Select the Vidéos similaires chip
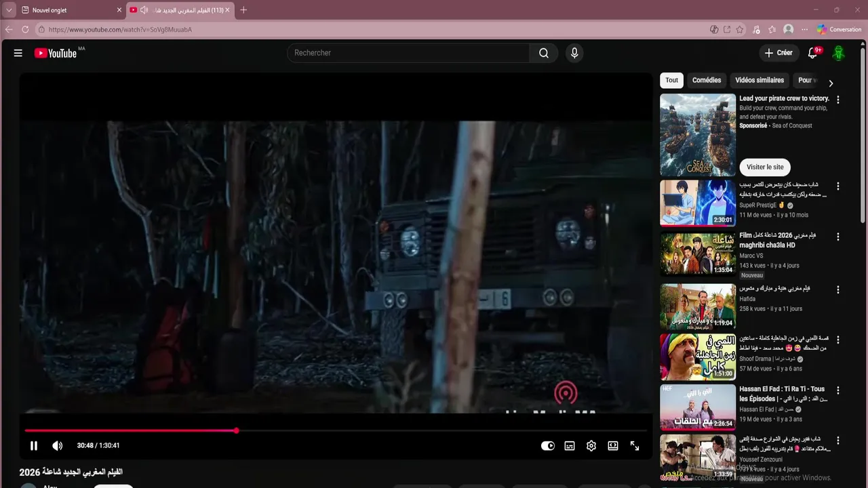Screen dimensions: 868x488 [x=759, y=80]
